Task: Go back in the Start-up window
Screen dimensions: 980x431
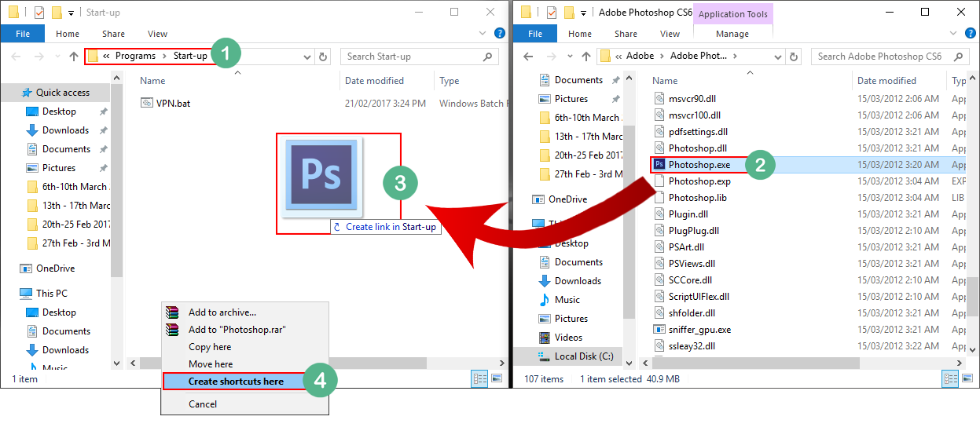Action: [17, 57]
